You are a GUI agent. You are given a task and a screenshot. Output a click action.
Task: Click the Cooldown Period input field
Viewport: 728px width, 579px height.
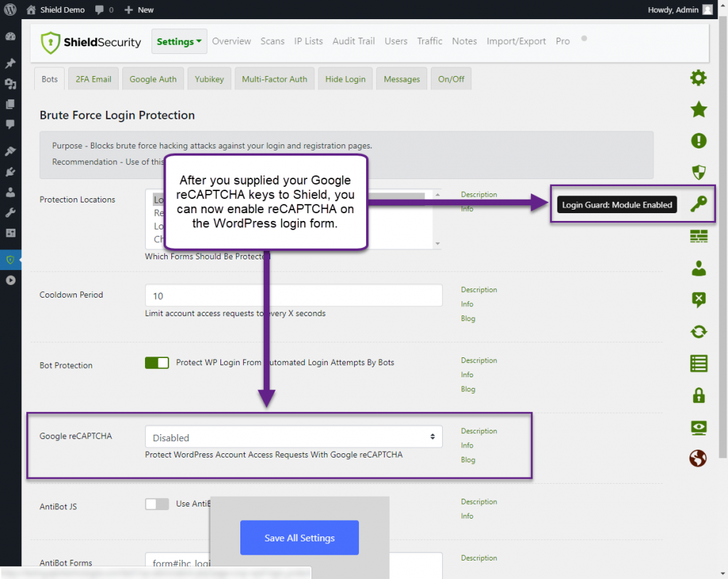(x=294, y=296)
